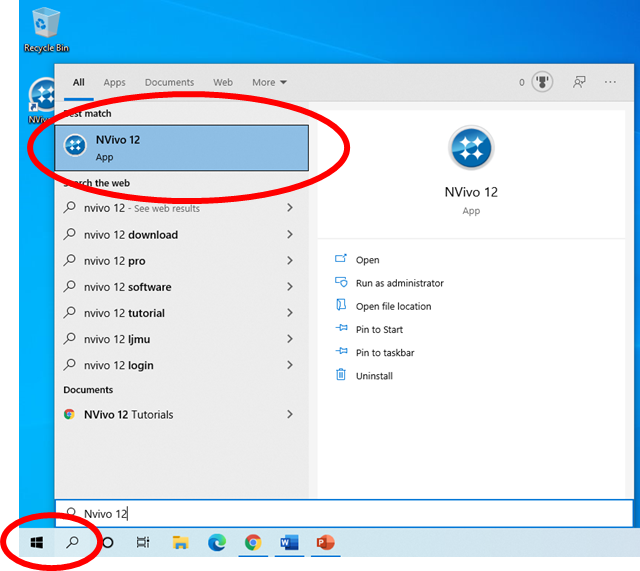640x571 pixels.
Task: Expand the 'nvivo 12 login' chevron
Action: pyautogui.click(x=290, y=365)
